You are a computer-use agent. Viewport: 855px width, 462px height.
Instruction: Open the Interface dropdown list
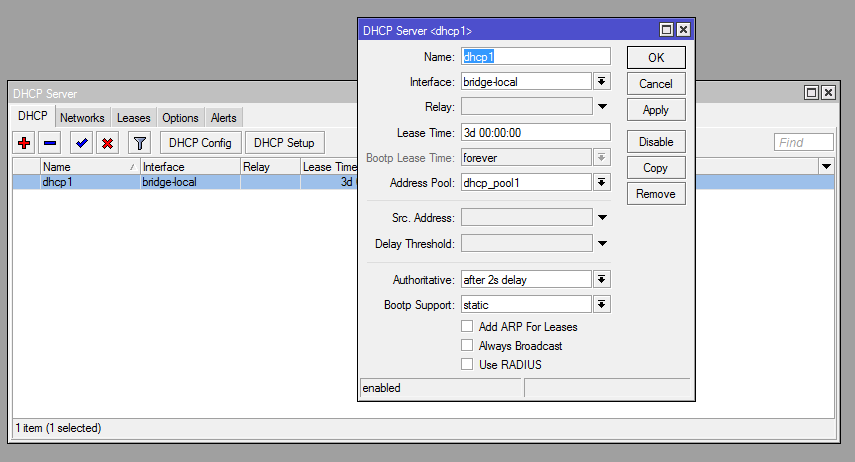point(601,82)
